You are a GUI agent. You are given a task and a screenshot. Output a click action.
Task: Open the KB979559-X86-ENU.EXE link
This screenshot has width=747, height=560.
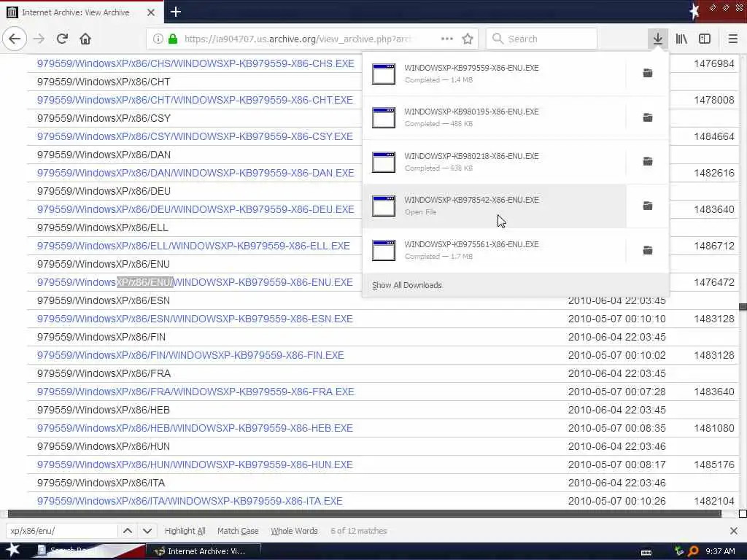tap(195, 282)
